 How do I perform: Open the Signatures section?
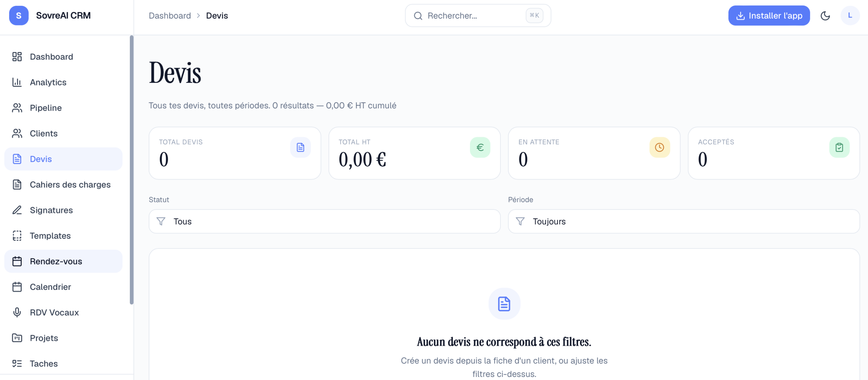coord(63,210)
